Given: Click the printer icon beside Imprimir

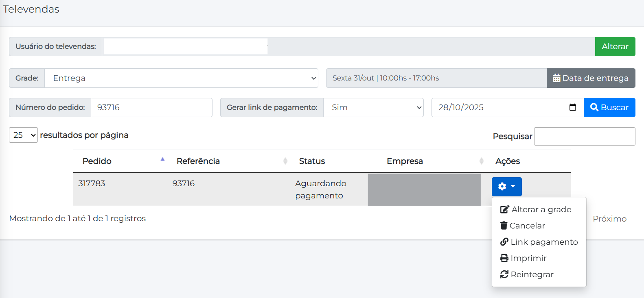Looking at the screenshot, I should click(504, 258).
